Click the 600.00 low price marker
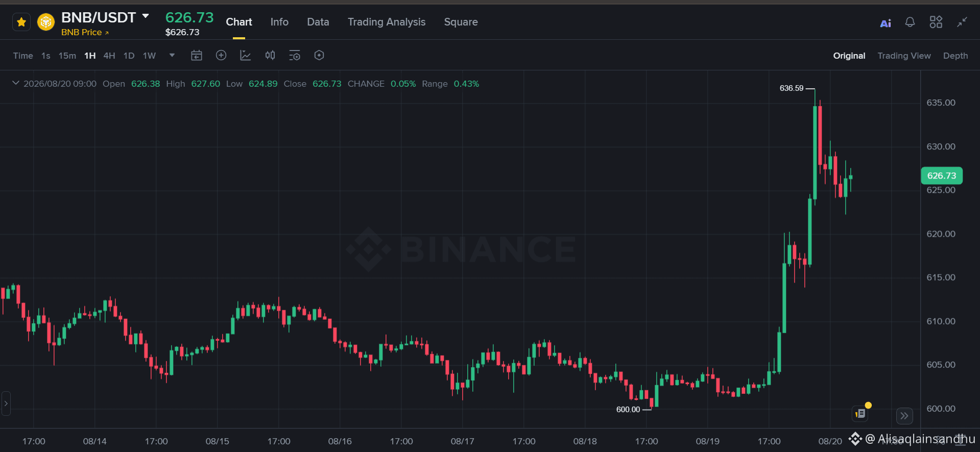 click(x=628, y=410)
